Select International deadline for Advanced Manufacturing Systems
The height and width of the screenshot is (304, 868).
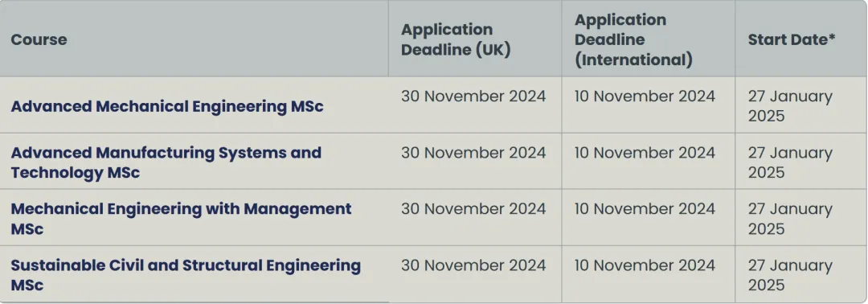click(645, 153)
